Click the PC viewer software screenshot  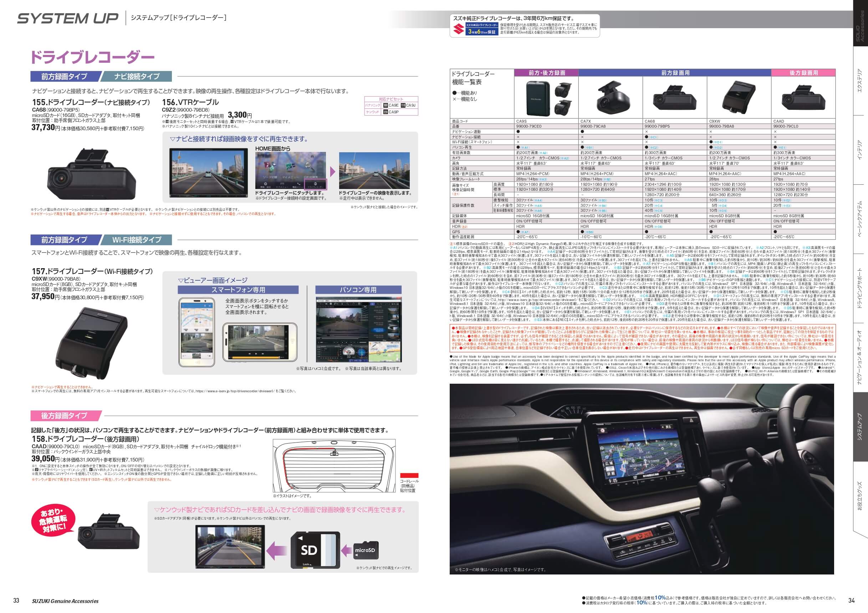pos(358,329)
